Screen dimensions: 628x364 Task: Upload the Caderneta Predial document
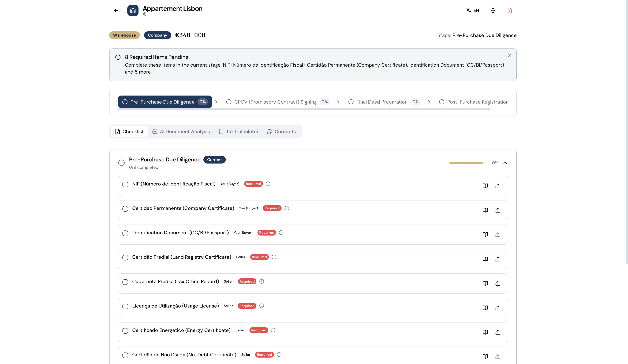(498, 283)
